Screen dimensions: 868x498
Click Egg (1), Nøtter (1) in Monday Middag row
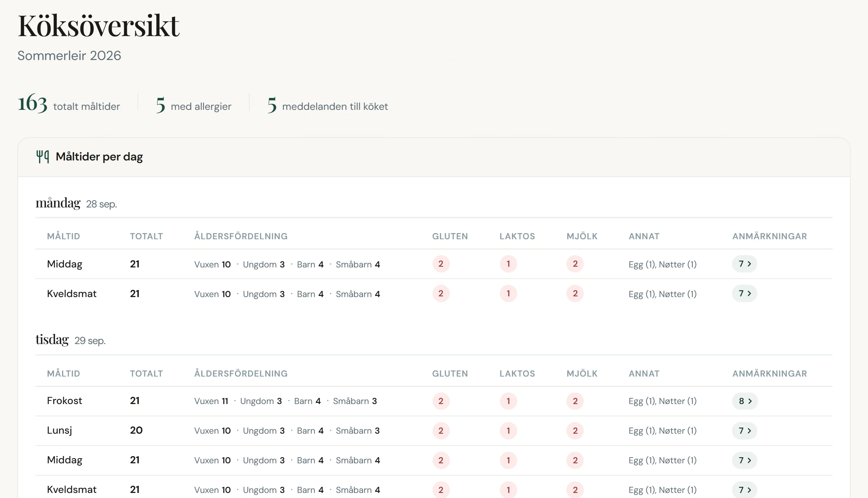point(663,265)
